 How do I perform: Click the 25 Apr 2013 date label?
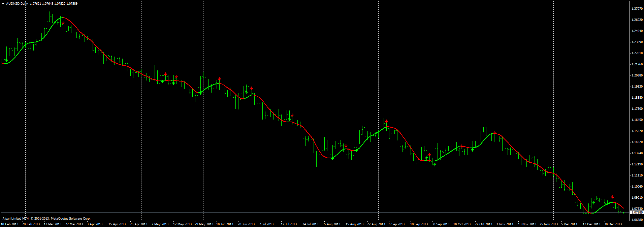pyautogui.click(x=139, y=224)
